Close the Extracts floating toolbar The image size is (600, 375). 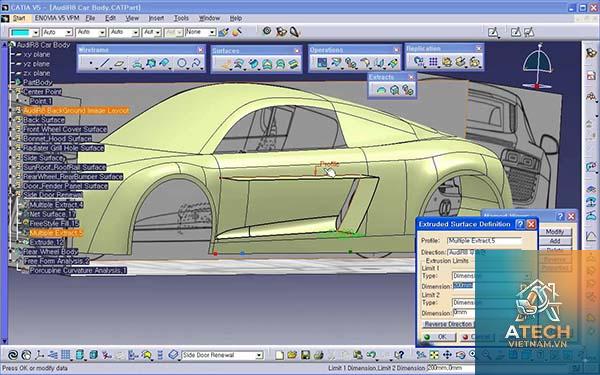[411, 77]
